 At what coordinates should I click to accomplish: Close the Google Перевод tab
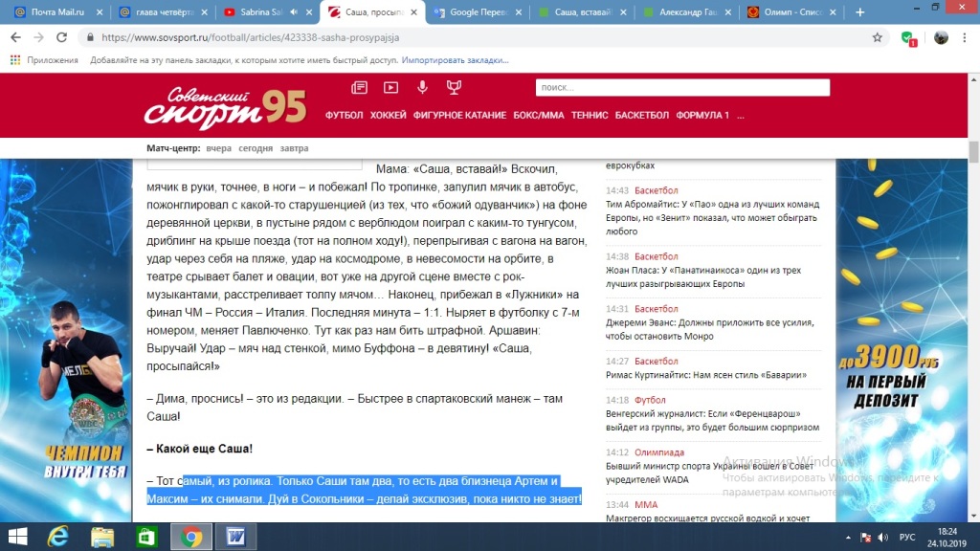click(x=519, y=11)
